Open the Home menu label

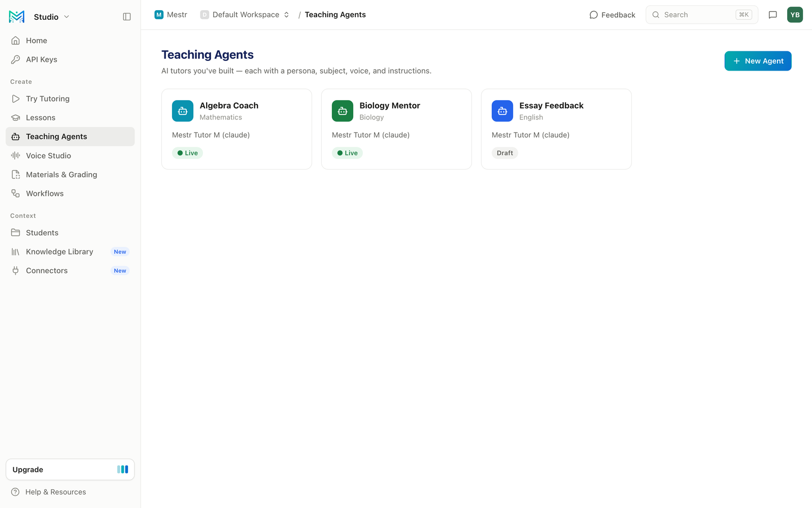click(x=37, y=41)
